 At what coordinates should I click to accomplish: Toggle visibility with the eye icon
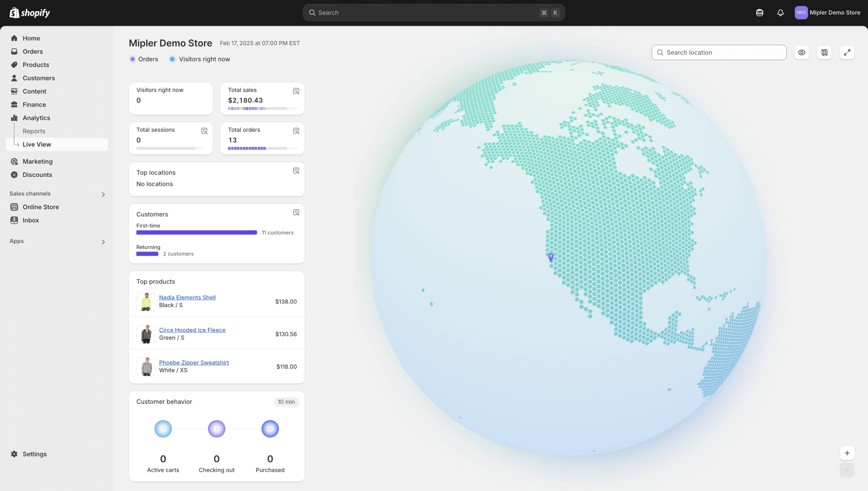[802, 53]
